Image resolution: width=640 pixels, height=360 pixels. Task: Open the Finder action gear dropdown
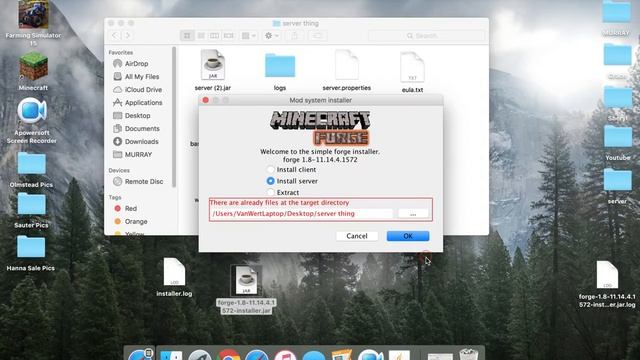[x=271, y=36]
